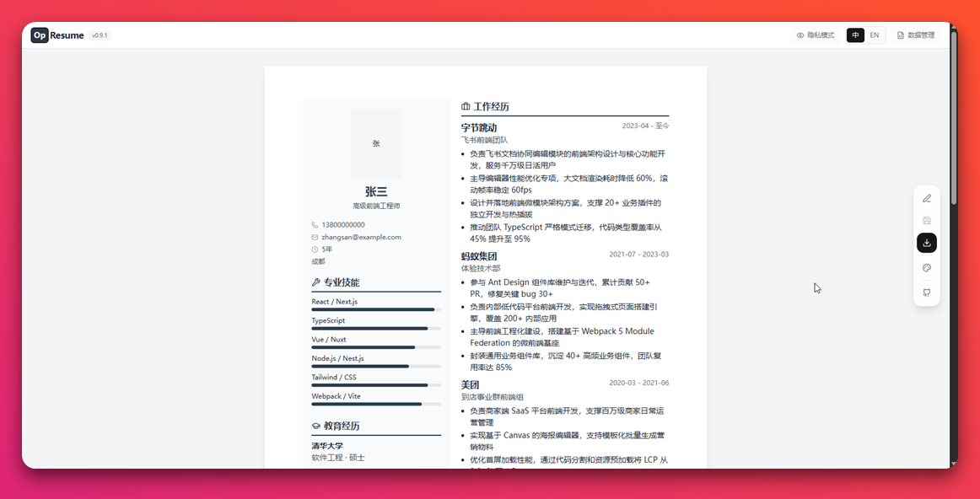Click the phone icon beside 13800000000

tap(313, 225)
